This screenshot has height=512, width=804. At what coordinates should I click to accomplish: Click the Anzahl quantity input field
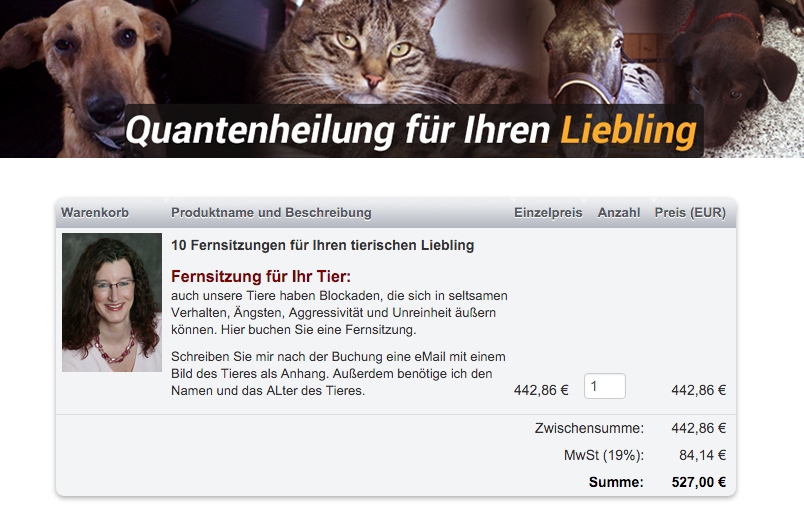[605, 386]
